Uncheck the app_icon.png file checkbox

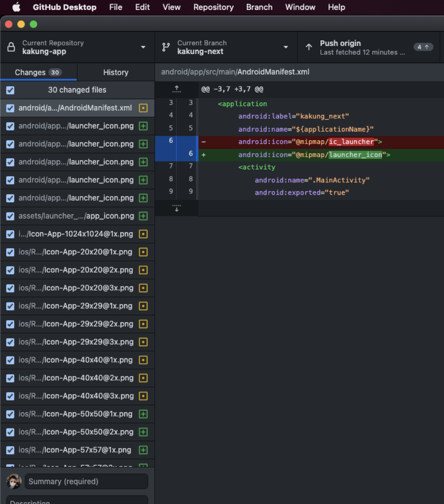coord(10,216)
